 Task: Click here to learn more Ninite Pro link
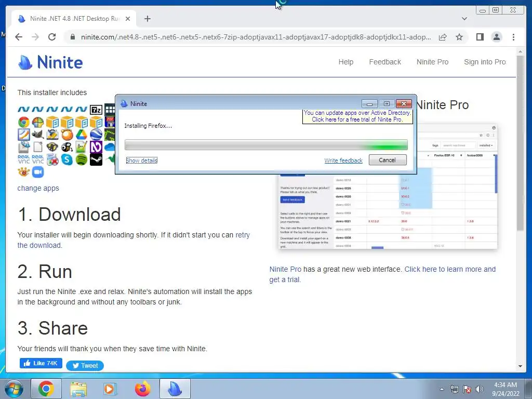382,274
